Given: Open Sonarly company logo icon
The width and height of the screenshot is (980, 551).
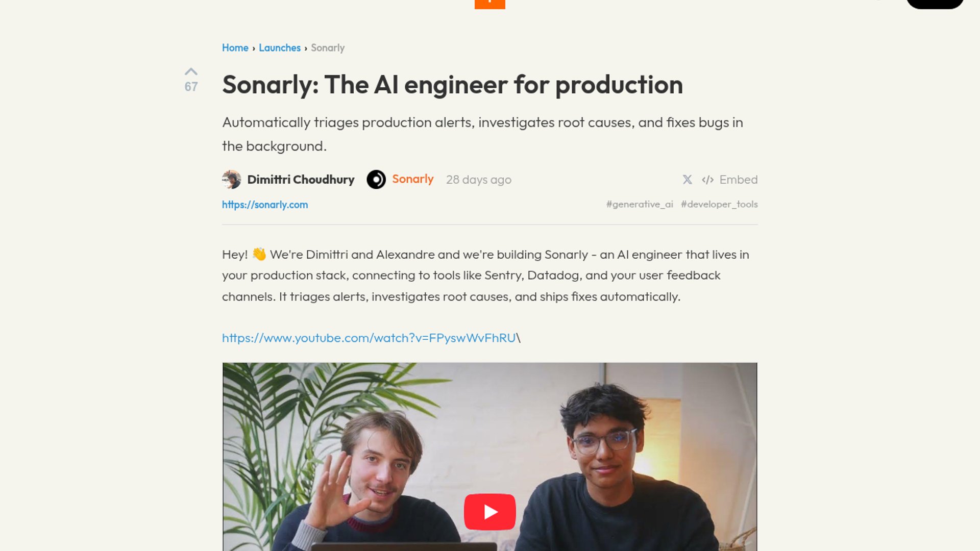Looking at the screenshot, I should point(376,180).
